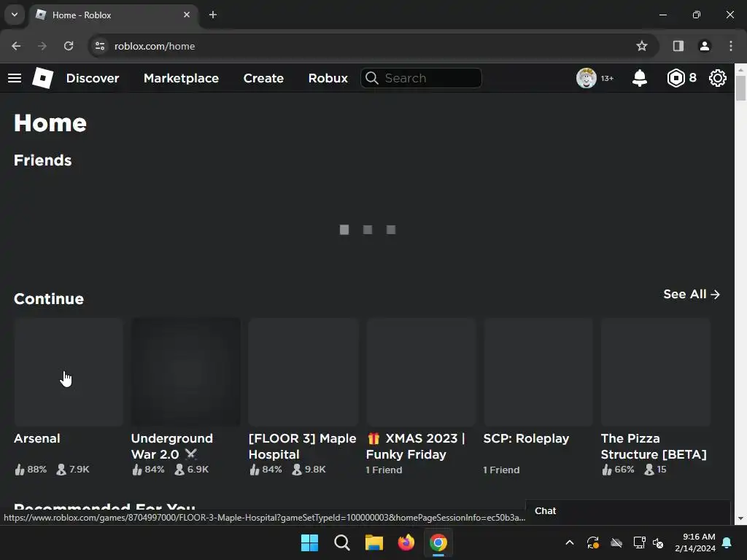Open the Underground War 2.0 thumbnail
The image size is (747, 560).
[x=186, y=372]
